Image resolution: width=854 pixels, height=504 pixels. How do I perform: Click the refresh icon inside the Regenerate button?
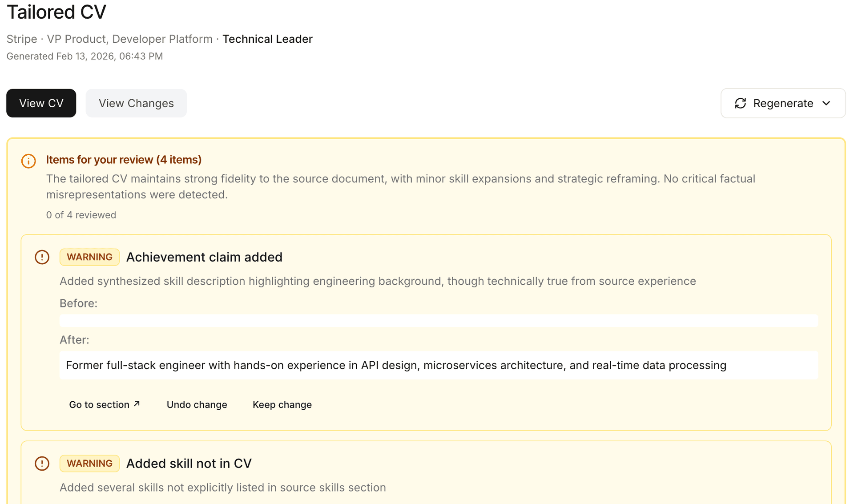[x=740, y=103]
